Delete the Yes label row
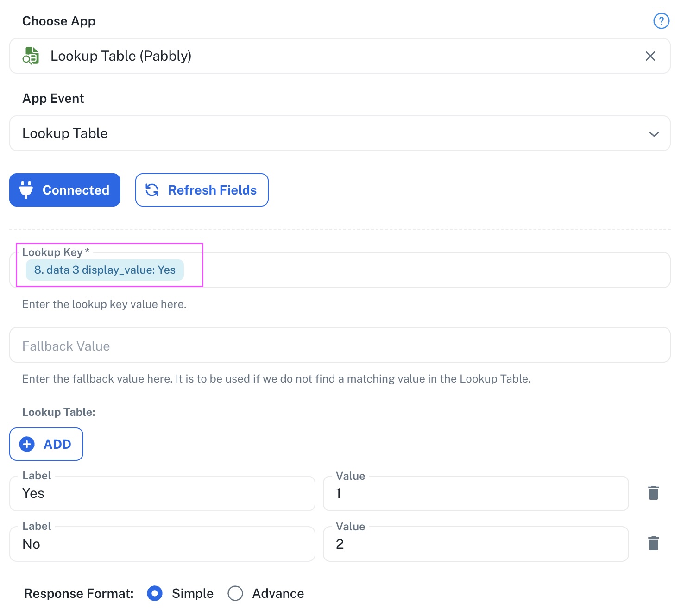Viewport: 681px width, 616px height. 654,493
